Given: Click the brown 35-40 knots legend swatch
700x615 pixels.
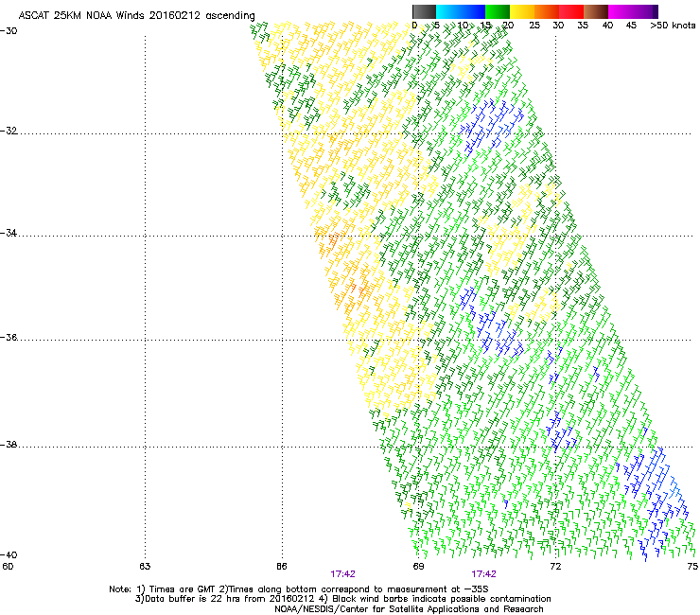Looking at the screenshot, I should pos(596,11).
